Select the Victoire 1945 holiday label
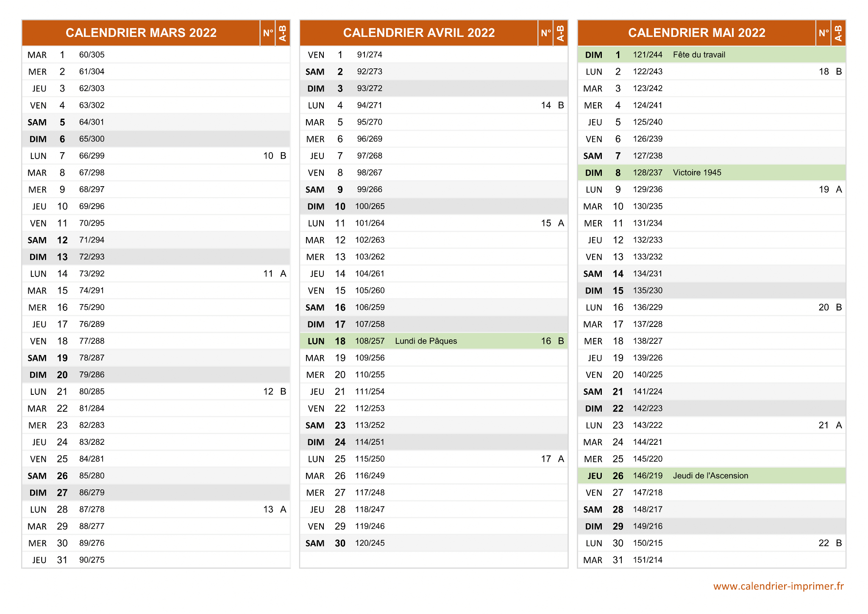 pos(697,173)
